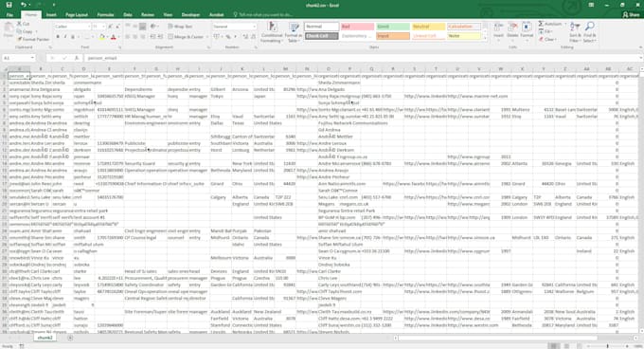Toggle Wrap Text
The image size is (644, 349).
[x=180, y=27]
